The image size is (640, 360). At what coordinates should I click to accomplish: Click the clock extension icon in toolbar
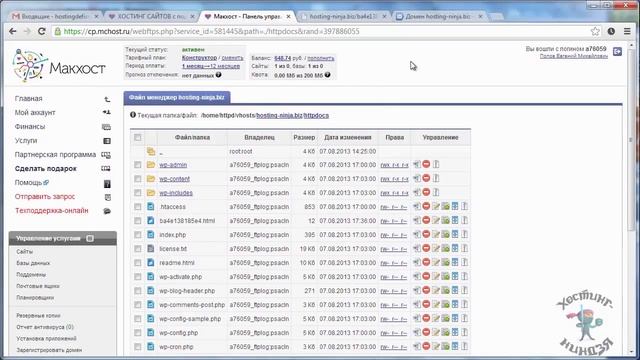pos(611,31)
